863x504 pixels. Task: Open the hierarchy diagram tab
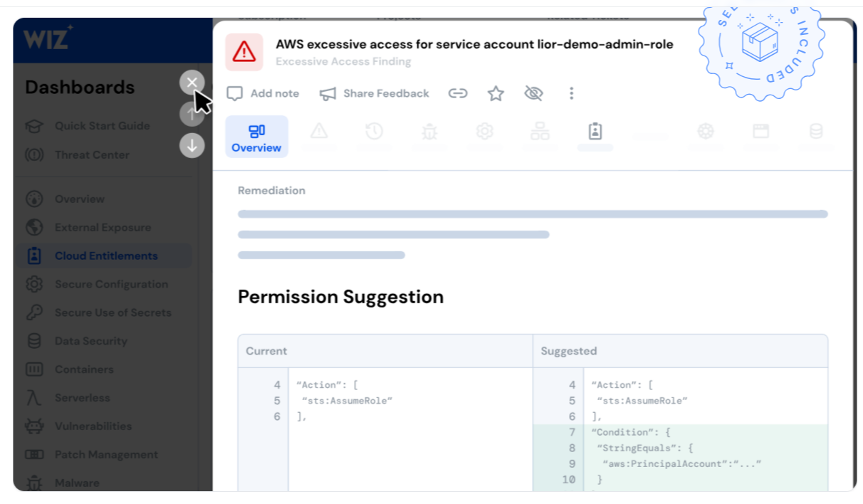[x=540, y=131]
